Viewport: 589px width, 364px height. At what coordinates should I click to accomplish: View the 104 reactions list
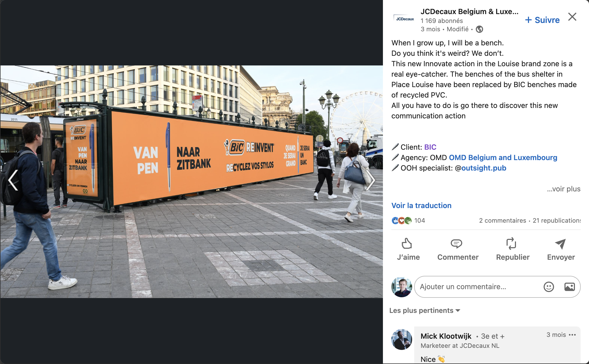click(408, 221)
